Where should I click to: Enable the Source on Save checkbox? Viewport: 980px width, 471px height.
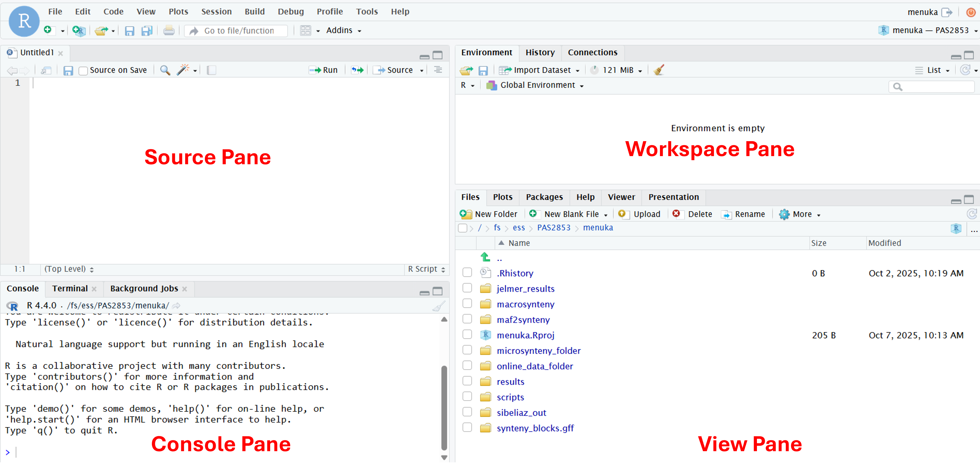83,71
